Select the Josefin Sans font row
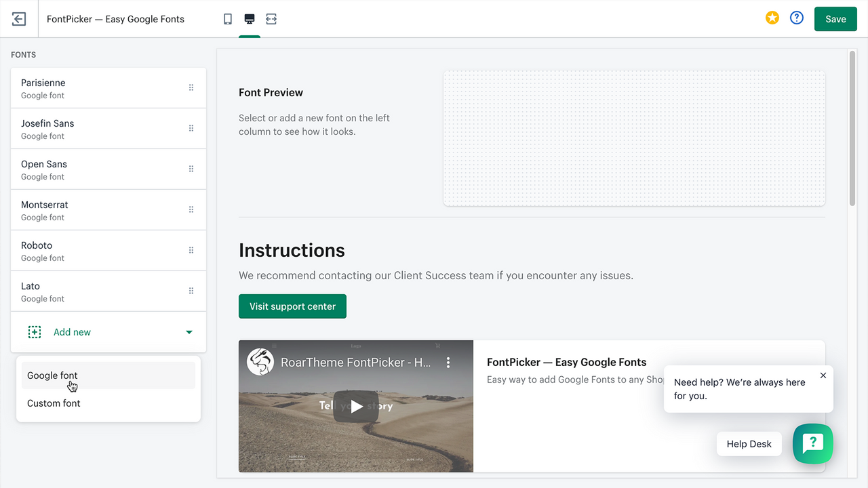The image size is (868, 488). pos(108,129)
